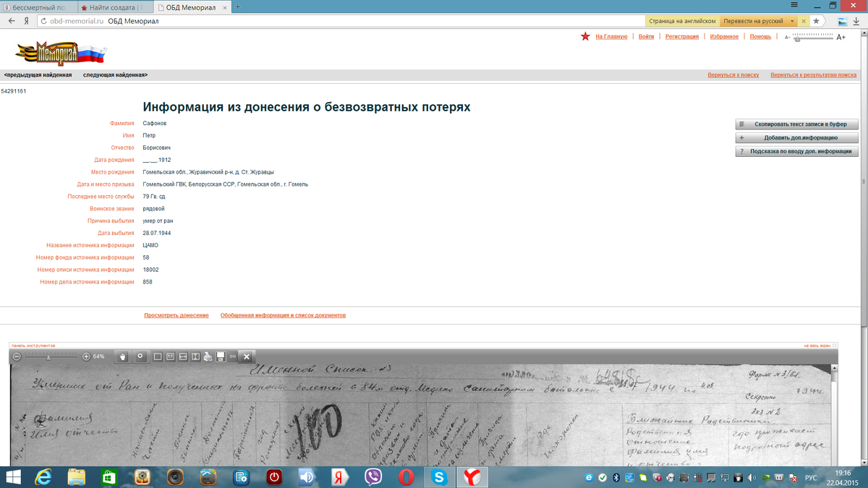The width and height of the screenshot is (868, 488).
Task: Launch Internet Explorer from taskbar
Action: click(44, 477)
